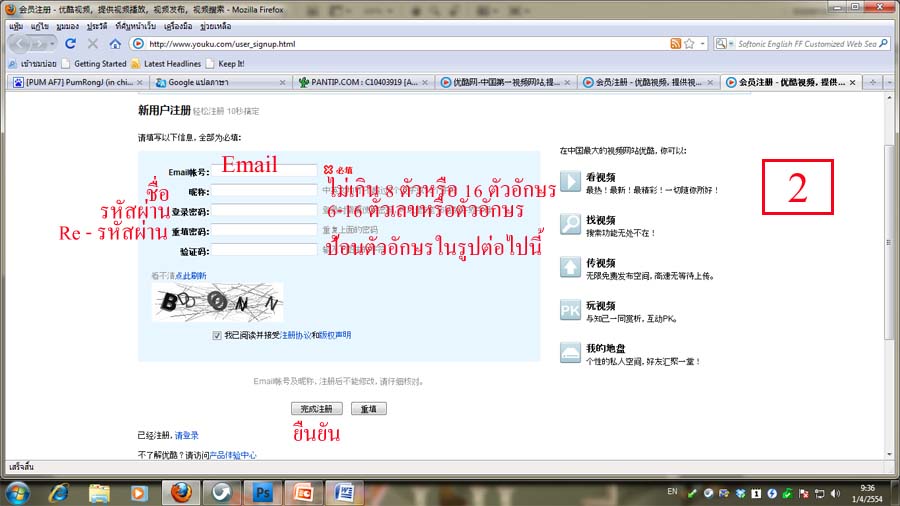This screenshot has width=900, height=506.
Task: Open the 请登录 login link
Action: (187, 435)
